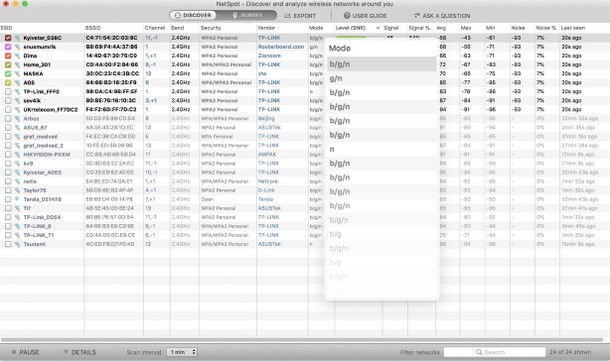Open the Scan interval dropdown
Screen dimensions: 610x362
point(182,352)
